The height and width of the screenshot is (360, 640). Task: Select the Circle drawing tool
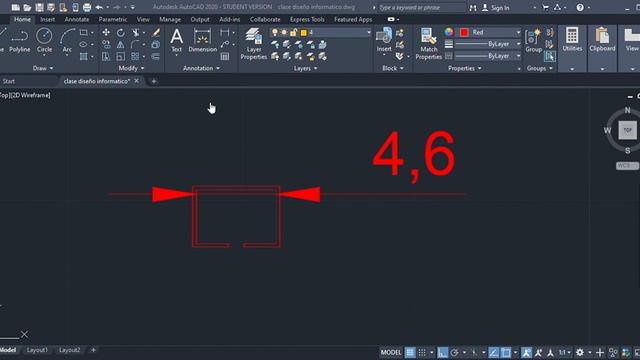(x=44, y=40)
